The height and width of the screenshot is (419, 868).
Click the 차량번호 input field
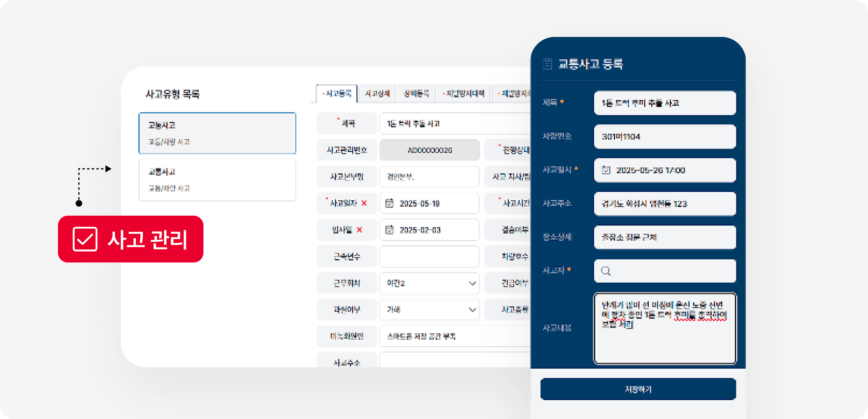[665, 137]
